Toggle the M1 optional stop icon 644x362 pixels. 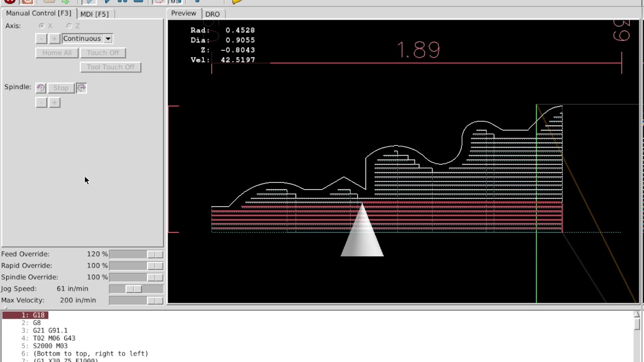pos(175,2)
